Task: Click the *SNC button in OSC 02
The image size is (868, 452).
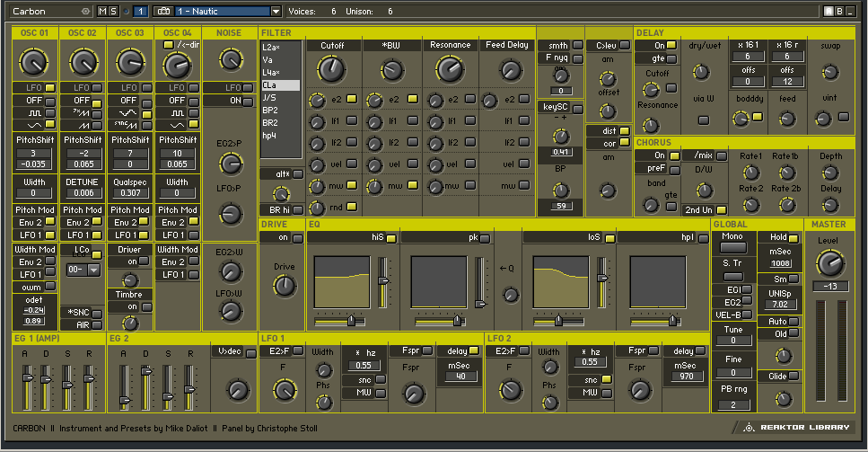Action: [x=97, y=313]
